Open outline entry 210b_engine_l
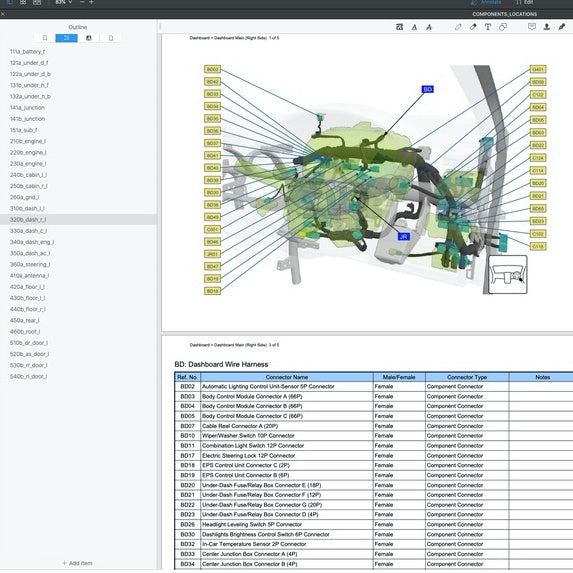This screenshot has width=573, height=573. [28, 141]
